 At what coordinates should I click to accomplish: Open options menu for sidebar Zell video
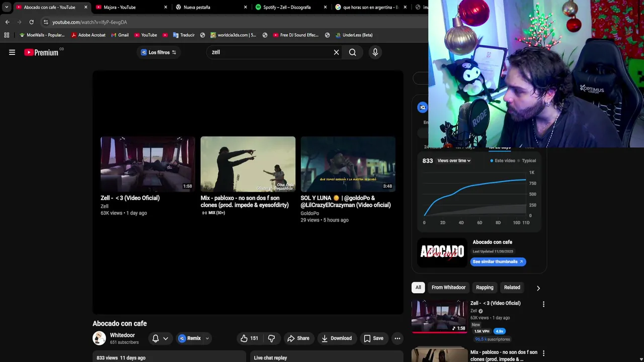pyautogui.click(x=543, y=304)
